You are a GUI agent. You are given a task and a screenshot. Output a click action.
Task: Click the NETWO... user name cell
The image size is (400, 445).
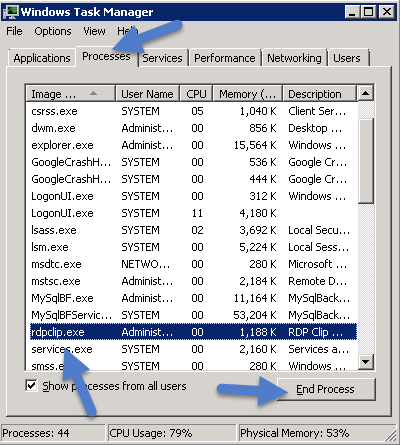(x=145, y=264)
